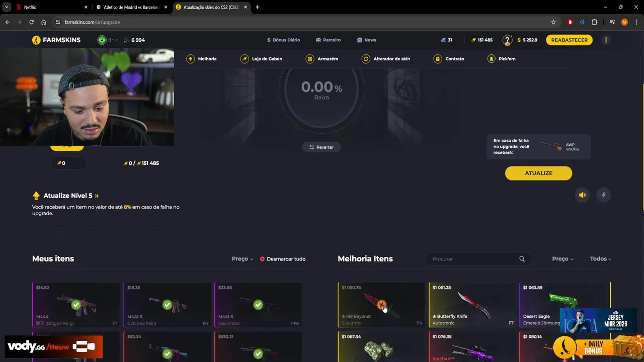Select the Melhoria tab
This screenshot has width=644, height=362.
tap(201, 59)
